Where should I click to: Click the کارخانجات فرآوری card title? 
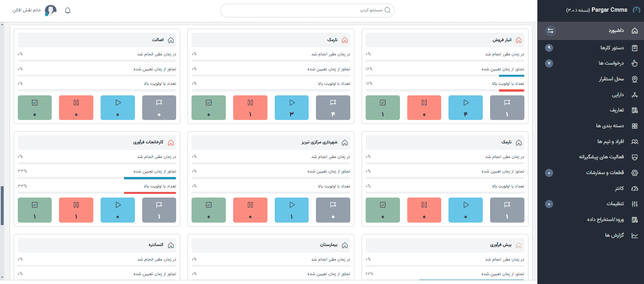[x=148, y=142]
